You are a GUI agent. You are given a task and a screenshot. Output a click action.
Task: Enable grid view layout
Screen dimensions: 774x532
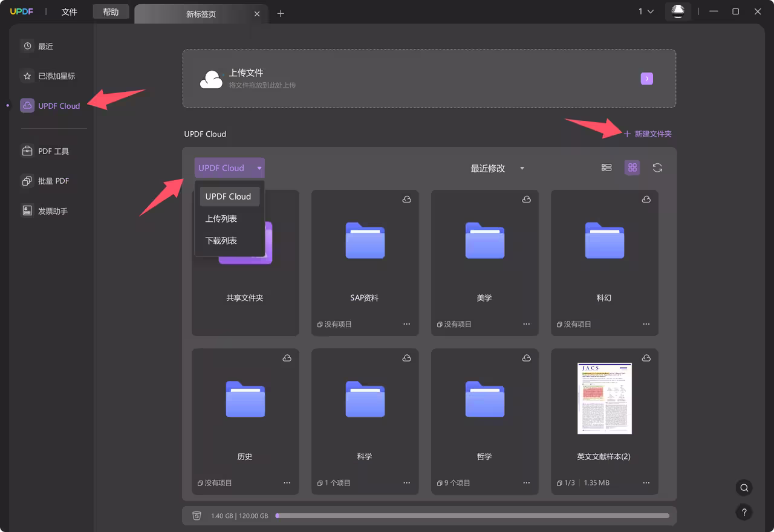pyautogui.click(x=632, y=167)
